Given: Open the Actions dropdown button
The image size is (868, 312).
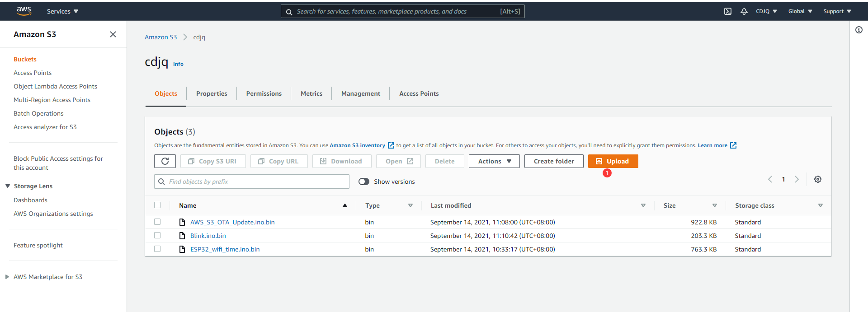Looking at the screenshot, I should coord(494,161).
